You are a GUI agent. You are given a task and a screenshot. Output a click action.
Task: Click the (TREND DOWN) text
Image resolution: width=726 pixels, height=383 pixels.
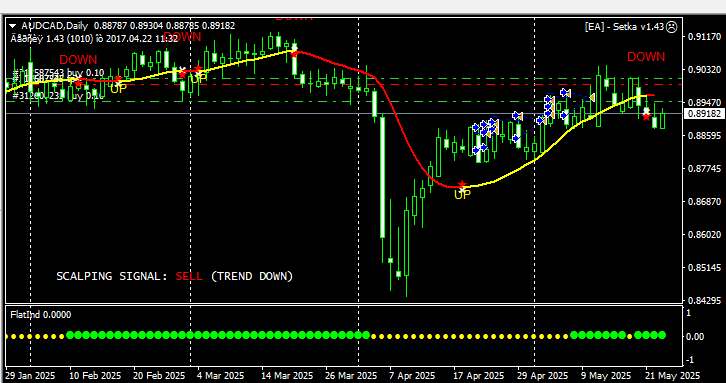click(x=252, y=276)
